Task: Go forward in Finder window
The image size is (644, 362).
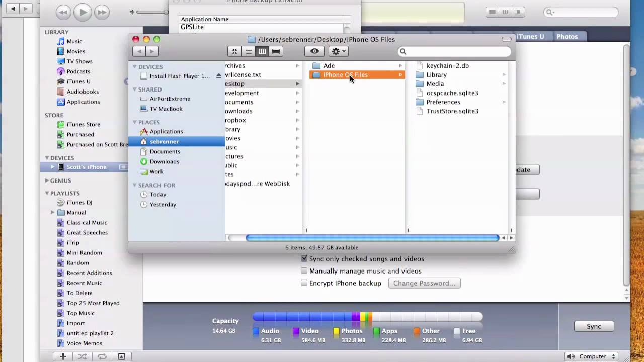Action: pos(152,51)
